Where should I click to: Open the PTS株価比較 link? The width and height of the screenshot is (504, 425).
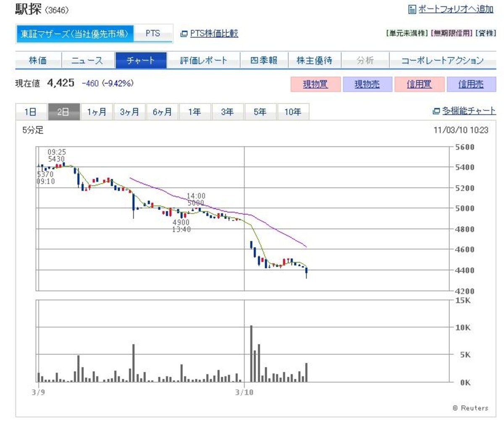[214, 34]
